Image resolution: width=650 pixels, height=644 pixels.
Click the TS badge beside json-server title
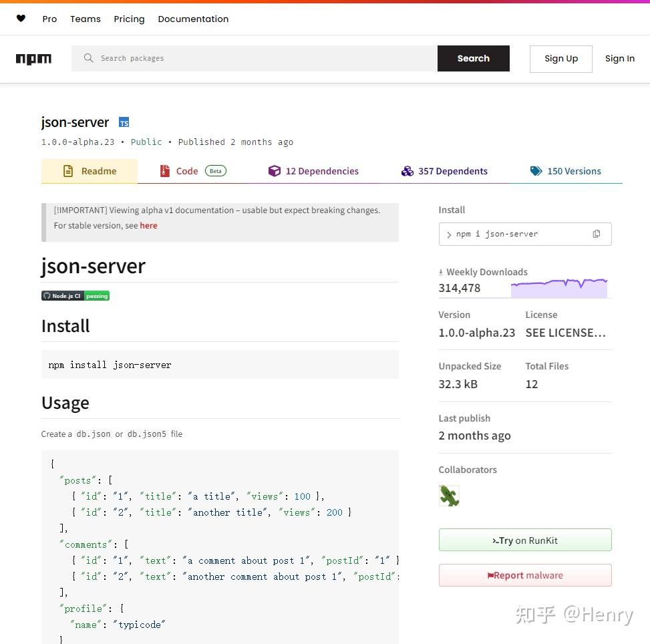[x=124, y=122]
